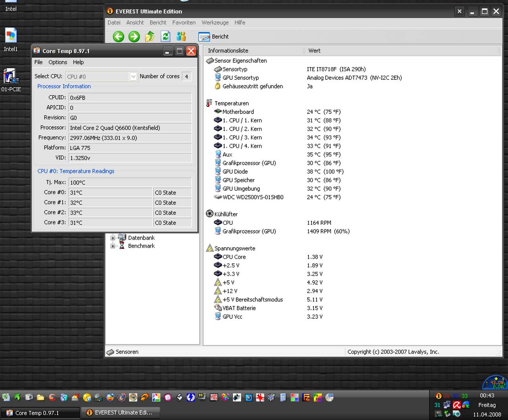Click the up-level arrow icon in EVEREST toolbar
Image resolution: width=508 pixels, height=420 pixels.
click(x=150, y=37)
